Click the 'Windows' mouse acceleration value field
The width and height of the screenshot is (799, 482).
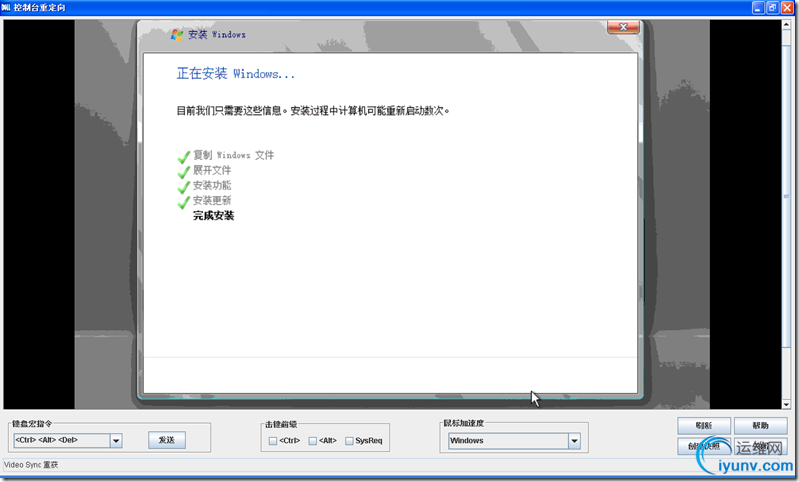509,441
